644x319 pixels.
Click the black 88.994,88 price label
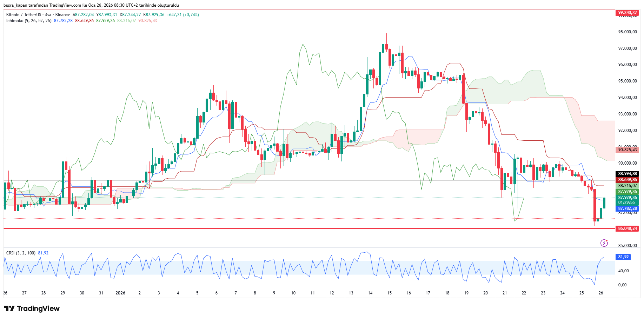click(x=627, y=174)
